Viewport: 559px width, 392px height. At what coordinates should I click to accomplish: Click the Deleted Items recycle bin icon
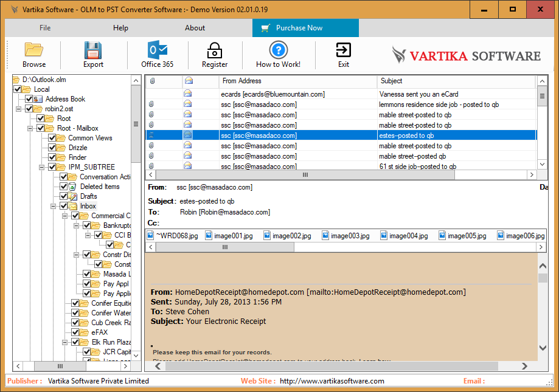point(72,187)
